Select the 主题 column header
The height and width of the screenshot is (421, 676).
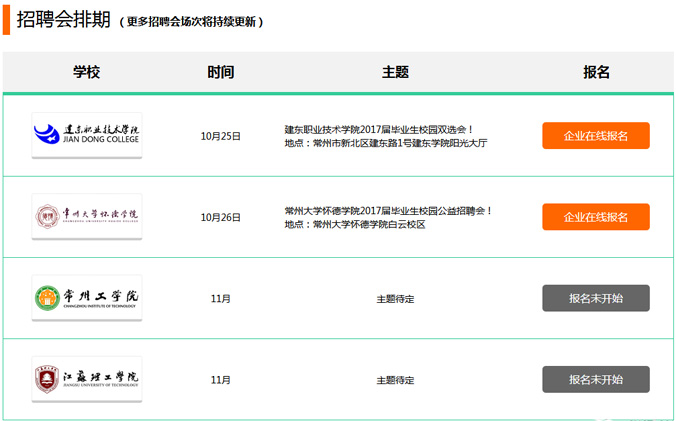tap(395, 72)
